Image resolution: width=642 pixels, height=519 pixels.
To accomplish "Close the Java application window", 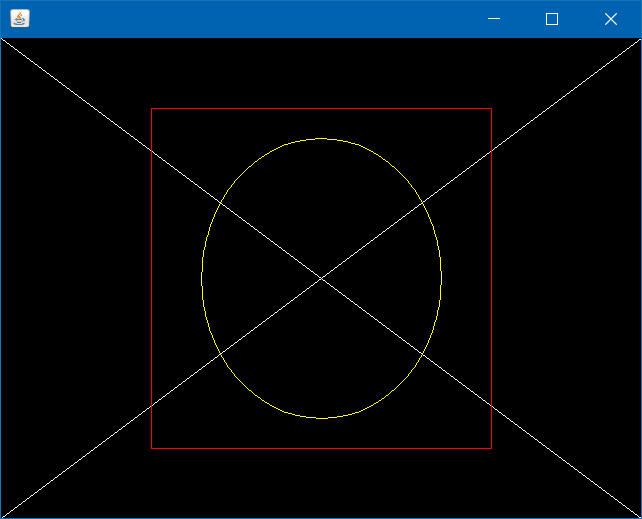I will point(611,19).
